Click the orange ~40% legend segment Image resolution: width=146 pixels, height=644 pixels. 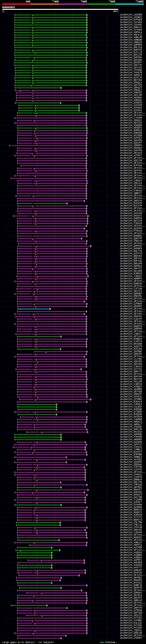[44, 4]
